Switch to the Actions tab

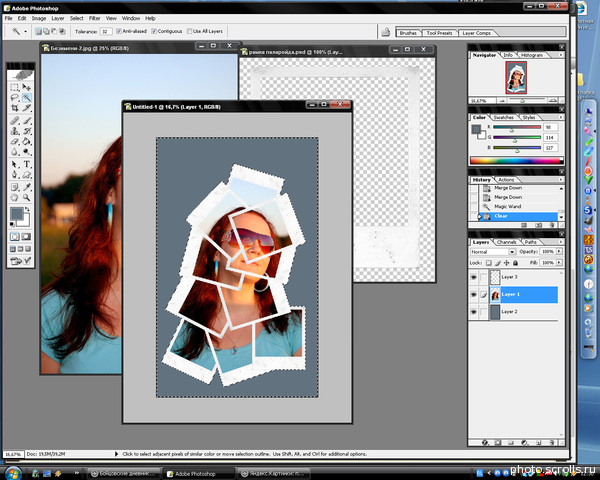[x=506, y=180]
